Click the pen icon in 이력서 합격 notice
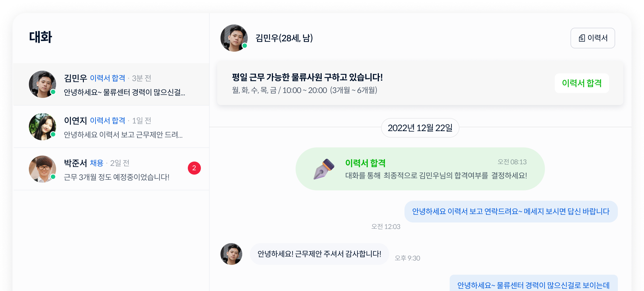Screen dimensions: 644x291 coord(324,169)
